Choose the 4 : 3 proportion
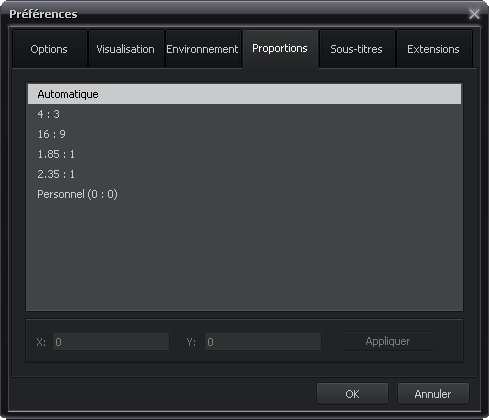This screenshot has height=420, width=489. tap(244, 114)
